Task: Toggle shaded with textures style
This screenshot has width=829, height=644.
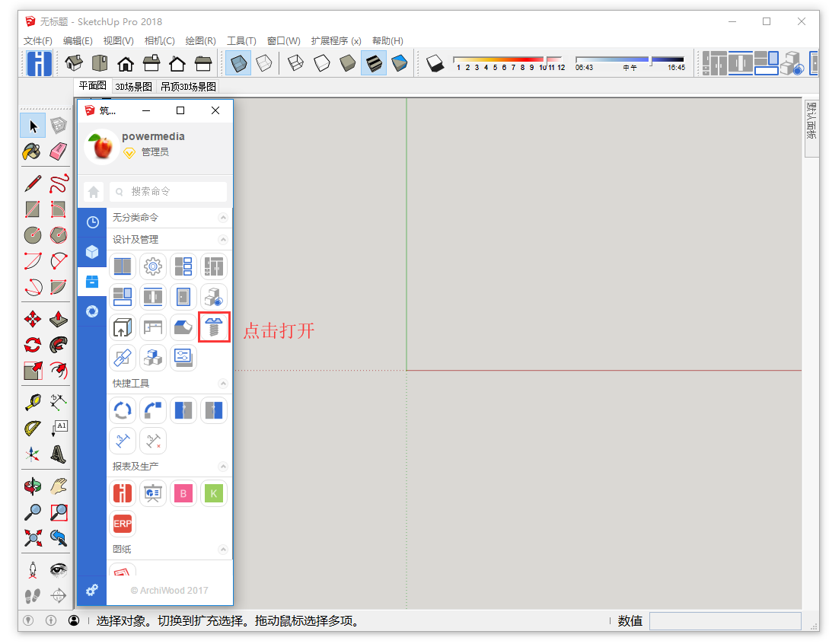Action: click(x=373, y=62)
